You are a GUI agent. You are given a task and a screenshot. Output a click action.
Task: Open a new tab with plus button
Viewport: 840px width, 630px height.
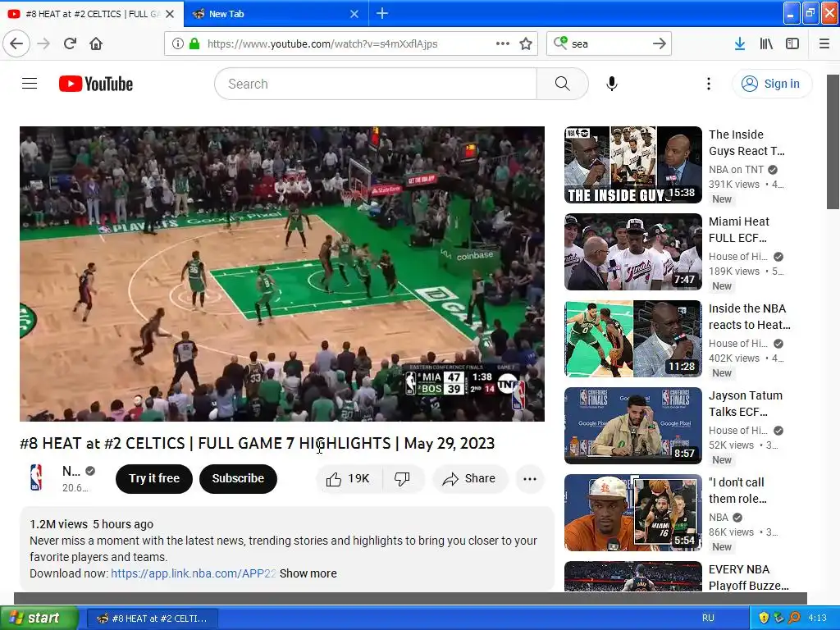(x=382, y=13)
